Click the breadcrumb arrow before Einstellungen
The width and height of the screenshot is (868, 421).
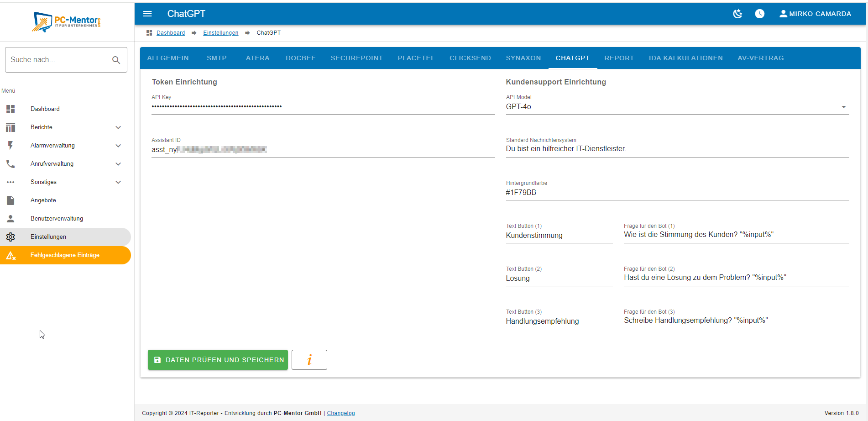coord(194,33)
